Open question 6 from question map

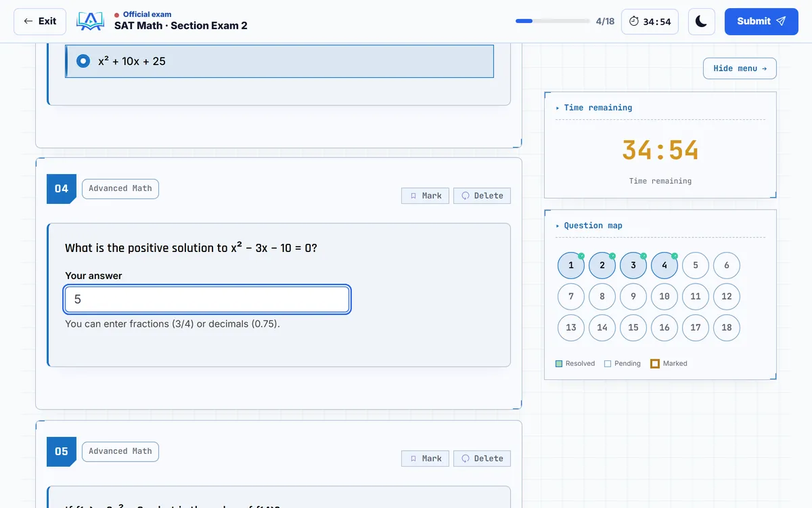click(727, 266)
